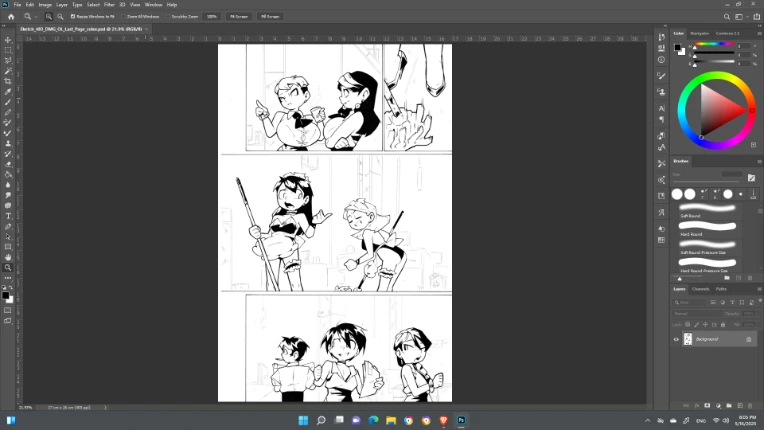
Task: Open the layer styles fx button
Action: [x=697, y=405]
